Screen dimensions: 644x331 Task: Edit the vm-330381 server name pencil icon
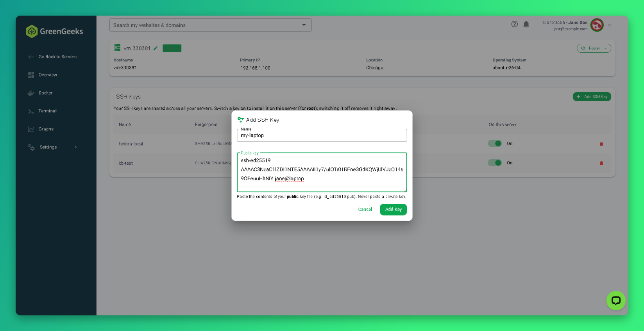(156, 48)
